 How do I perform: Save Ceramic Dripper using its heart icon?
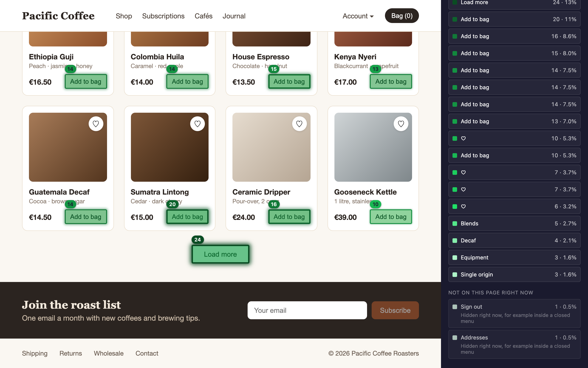pos(299,124)
